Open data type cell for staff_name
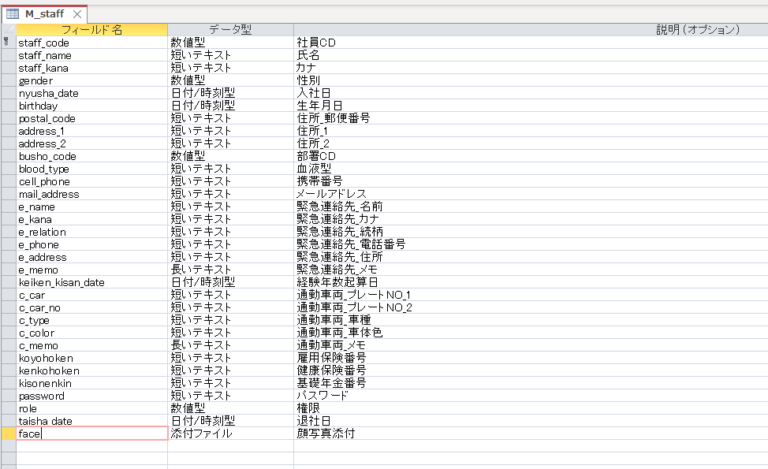 [x=230, y=56]
